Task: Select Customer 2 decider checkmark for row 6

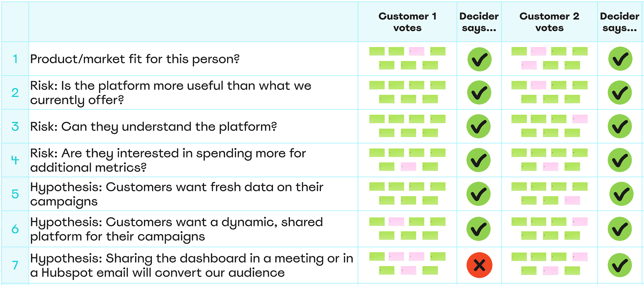Action: tap(620, 229)
